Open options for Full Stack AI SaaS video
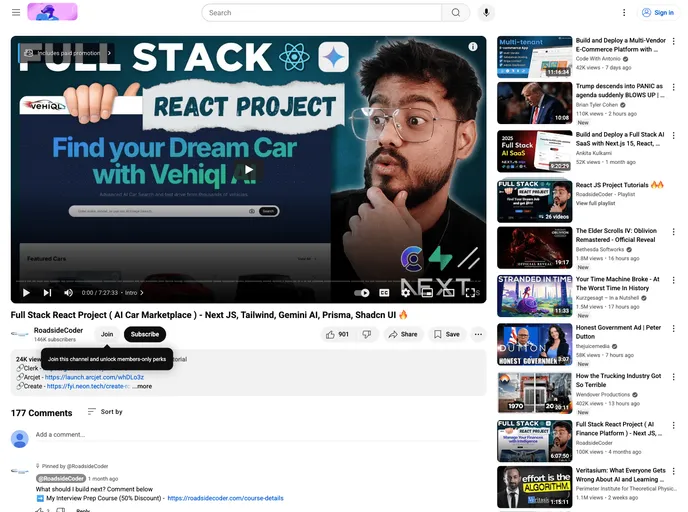The width and height of the screenshot is (688, 512). click(674, 136)
